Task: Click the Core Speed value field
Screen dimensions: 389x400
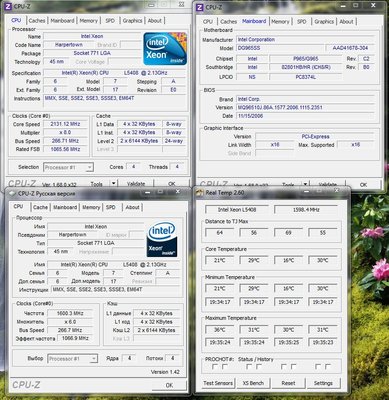Action: (x=65, y=124)
